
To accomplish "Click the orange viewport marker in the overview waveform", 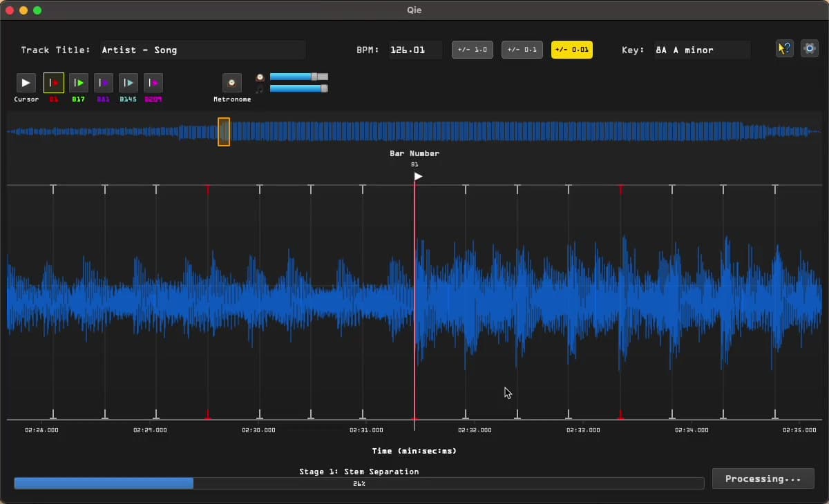I will [224, 132].
